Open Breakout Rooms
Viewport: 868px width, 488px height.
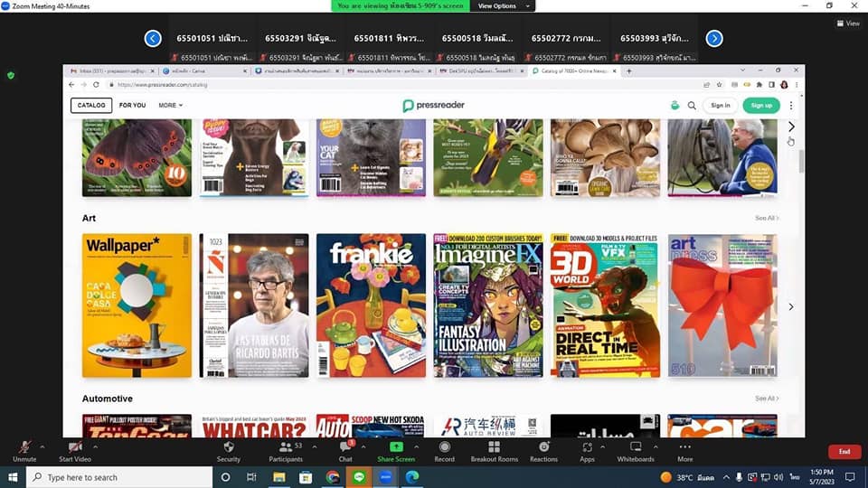click(x=494, y=448)
